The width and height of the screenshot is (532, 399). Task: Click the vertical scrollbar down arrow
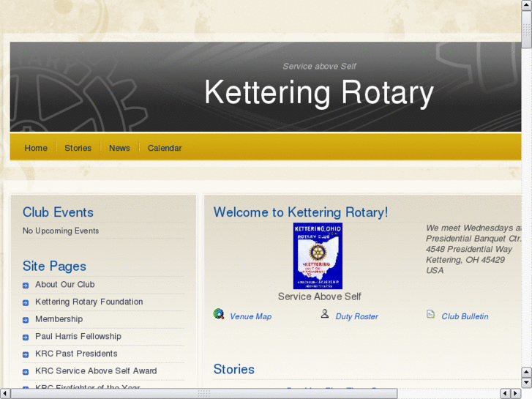pyautogui.click(x=527, y=383)
